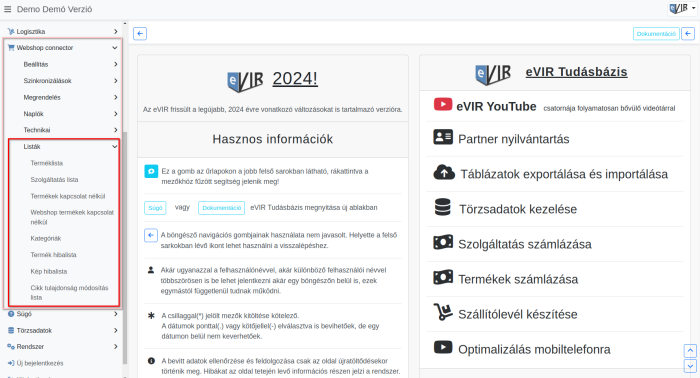Expand the Megrendelés submenu chevron
Screen dimensions: 700x378
coord(115,97)
